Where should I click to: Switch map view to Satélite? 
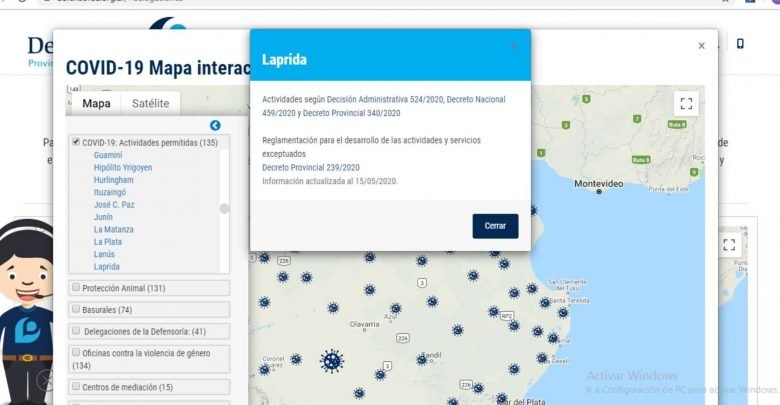(x=150, y=103)
